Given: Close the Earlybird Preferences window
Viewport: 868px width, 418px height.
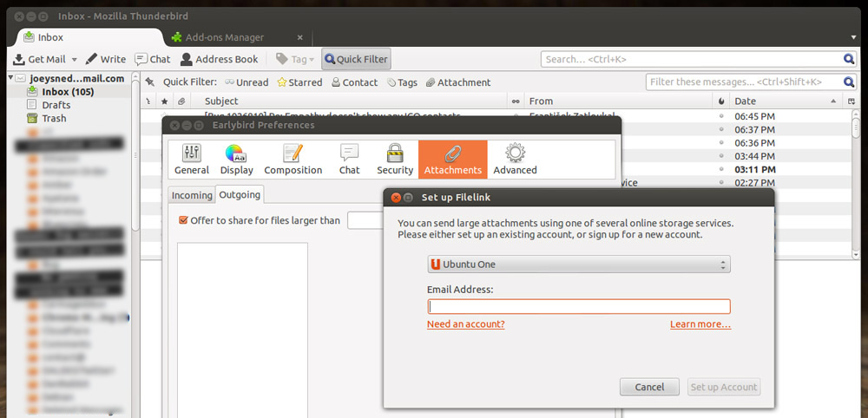Looking at the screenshot, I should click(174, 126).
